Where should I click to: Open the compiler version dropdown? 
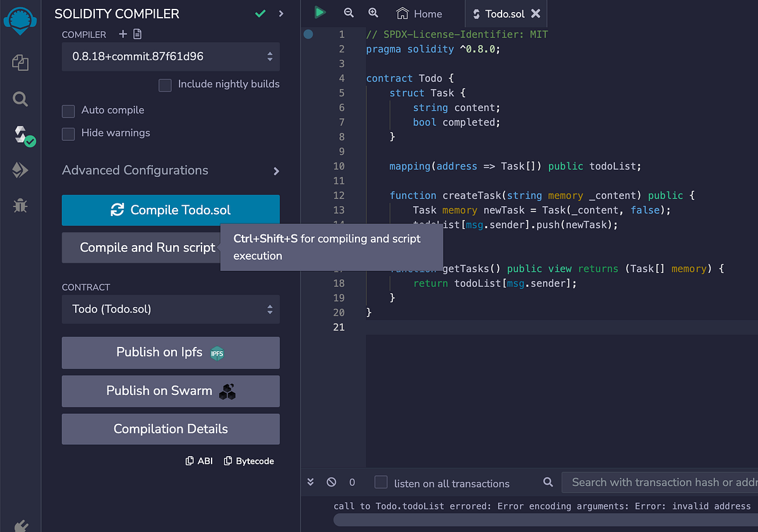(x=171, y=56)
